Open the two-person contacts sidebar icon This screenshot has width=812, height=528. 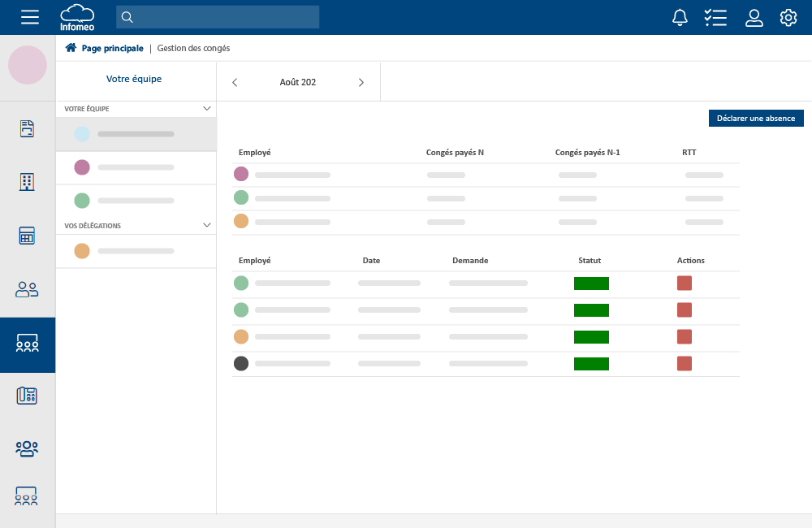click(28, 289)
